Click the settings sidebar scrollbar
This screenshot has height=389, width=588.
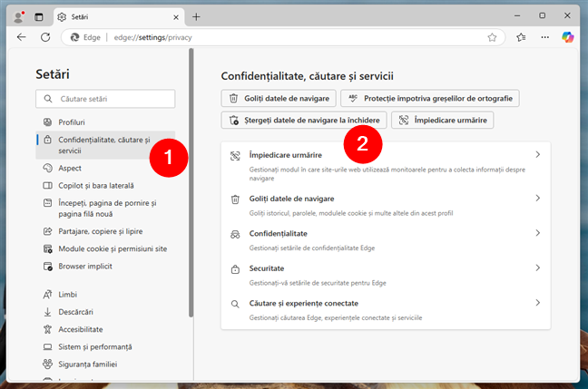(191, 183)
